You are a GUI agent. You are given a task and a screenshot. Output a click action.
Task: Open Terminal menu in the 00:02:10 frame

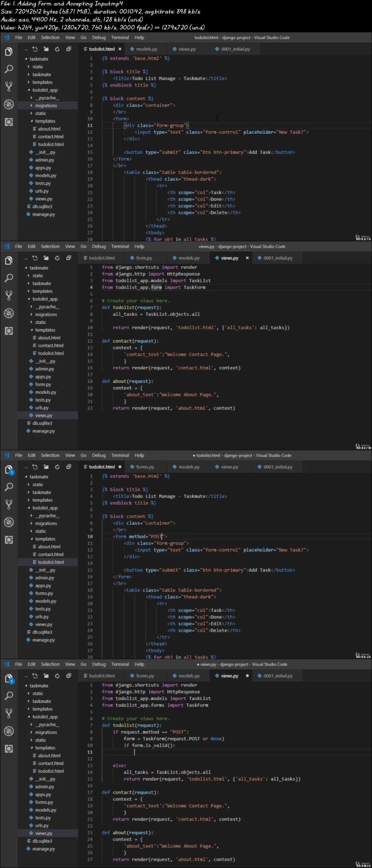pyautogui.click(x=120, y=37)
